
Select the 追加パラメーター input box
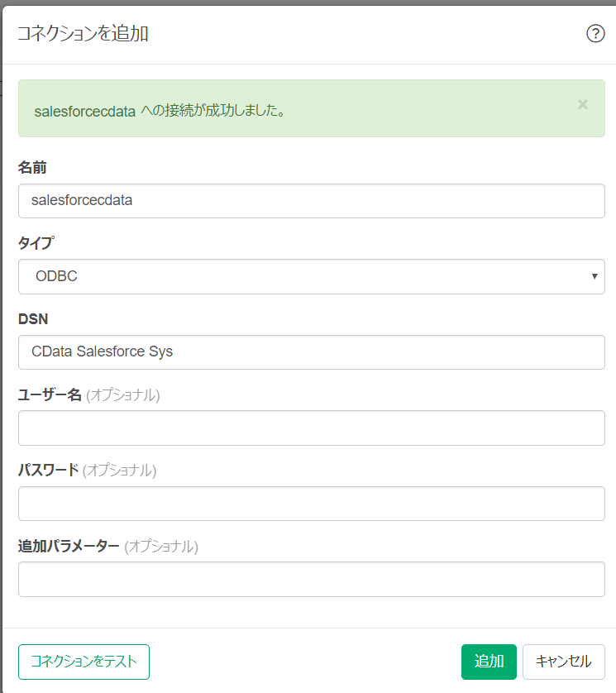click(311, 579)
